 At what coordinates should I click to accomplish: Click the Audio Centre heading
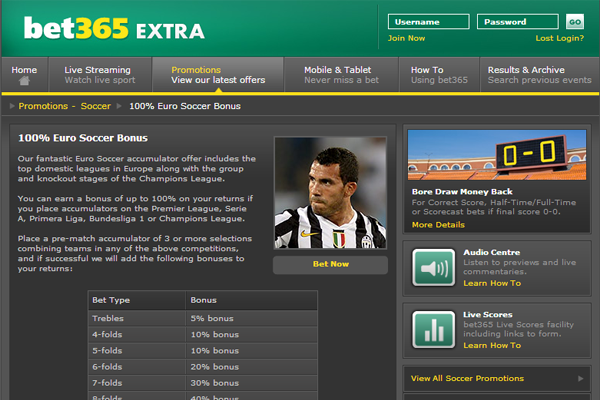tap(492, 252)
